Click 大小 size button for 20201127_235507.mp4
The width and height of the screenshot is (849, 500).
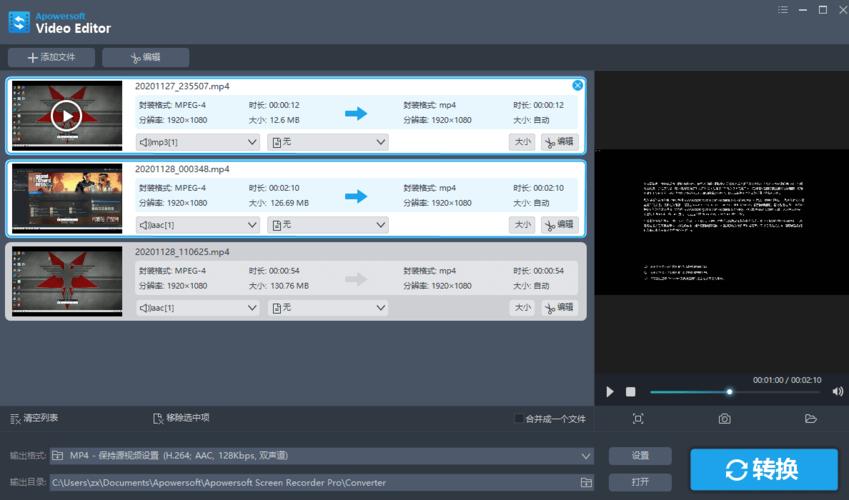tap(522, 142)
